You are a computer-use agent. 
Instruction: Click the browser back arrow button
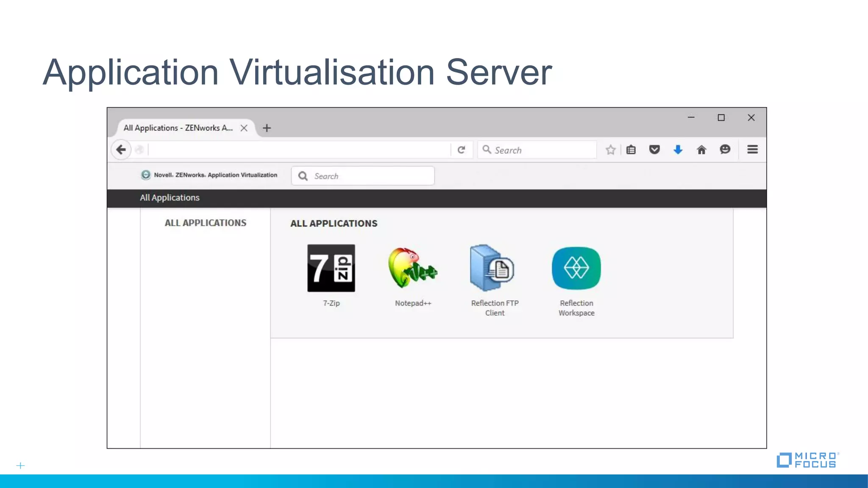click(x=121, y=150)
